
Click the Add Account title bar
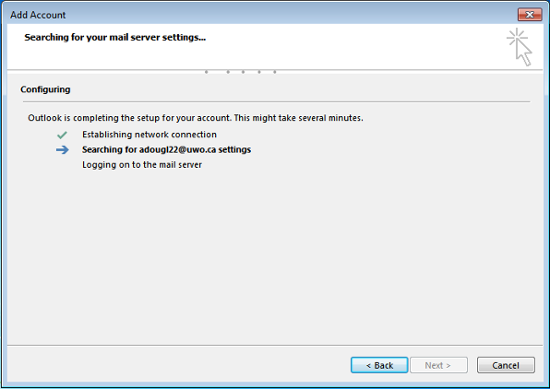click(x=260, y=15)
